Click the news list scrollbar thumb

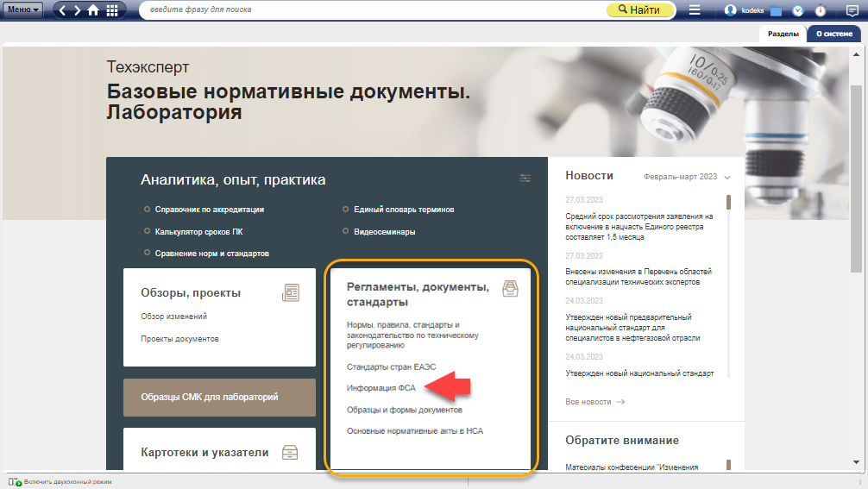tap(728, 202)
